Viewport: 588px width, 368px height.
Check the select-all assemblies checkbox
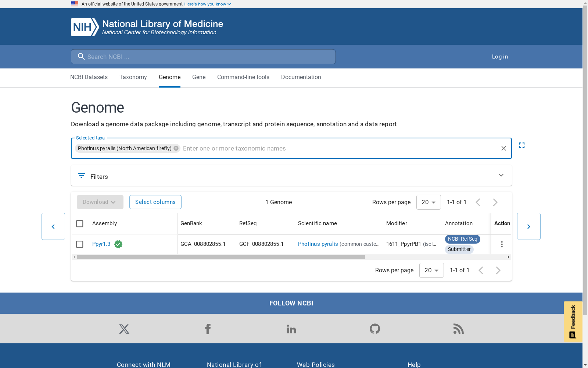[80, 224]
